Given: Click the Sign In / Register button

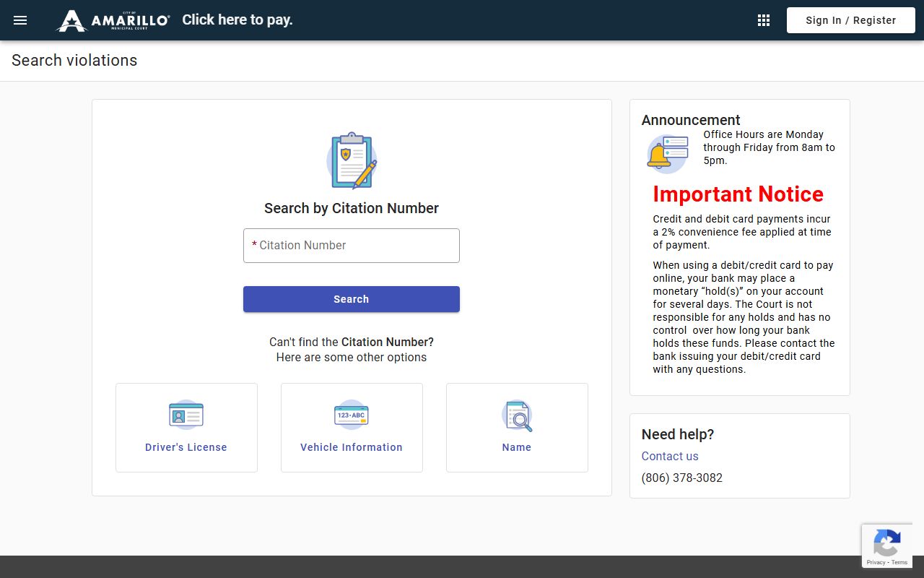Looking at the screenshot, I should point(851,20).
